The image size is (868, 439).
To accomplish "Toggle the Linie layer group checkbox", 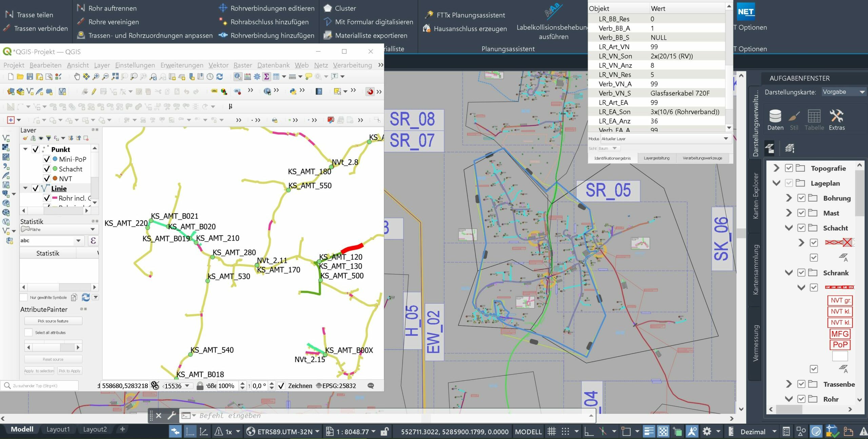I will pyautogui.click(x=36, y=188).
